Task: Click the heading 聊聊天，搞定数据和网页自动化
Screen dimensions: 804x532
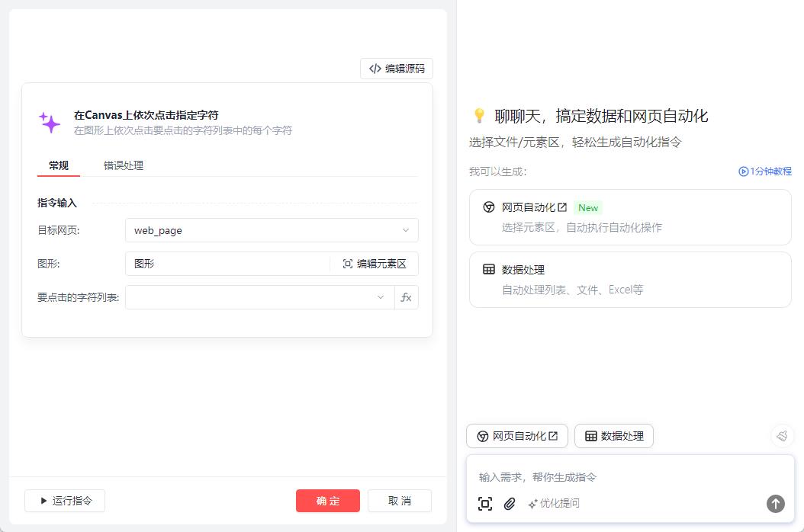Action: point(601,116)
